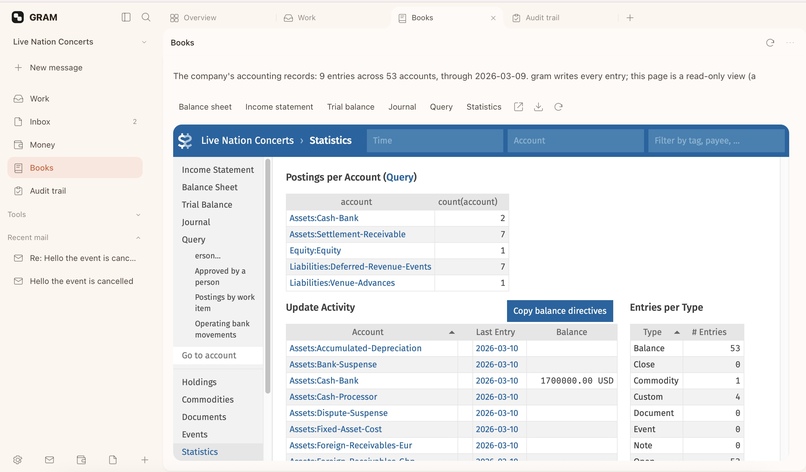Click the Fava logo in blue header
Viewport: 806px width, 472px height.
[185, 140]
